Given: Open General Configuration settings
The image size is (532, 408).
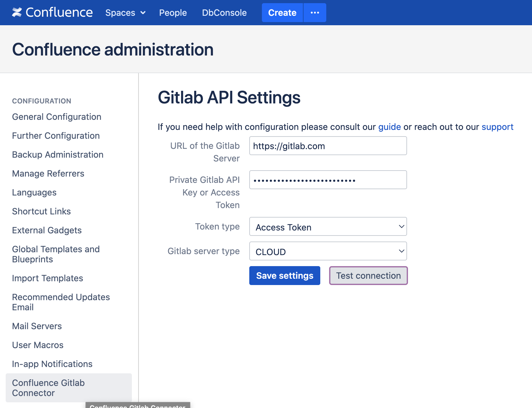Looking at the screenshot, I should tap(56, 117).
